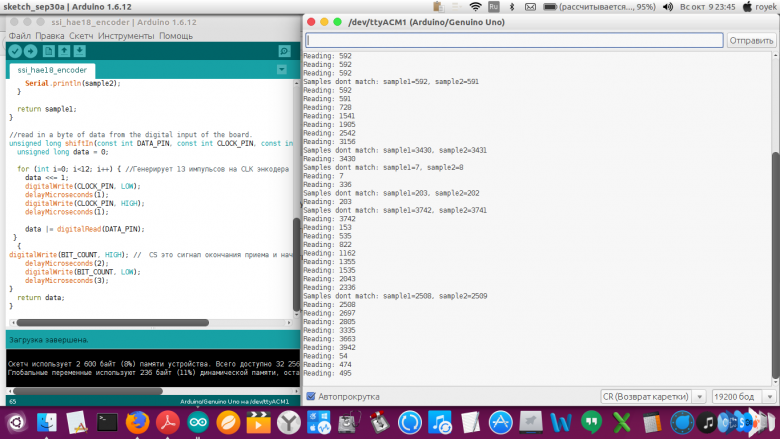Click the code editor horizontal scrollbar
The image size is (780, 439).
[x=112, y=323]
